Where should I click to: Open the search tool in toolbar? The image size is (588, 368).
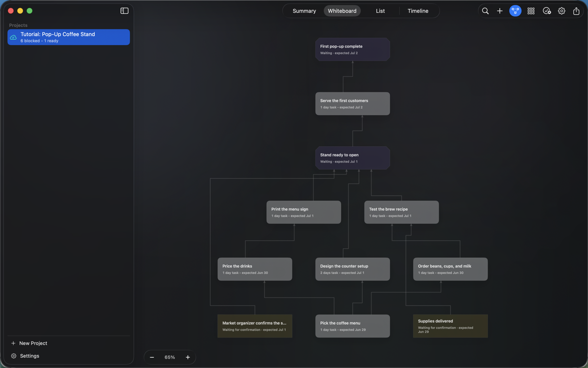(x=485, y=11)
